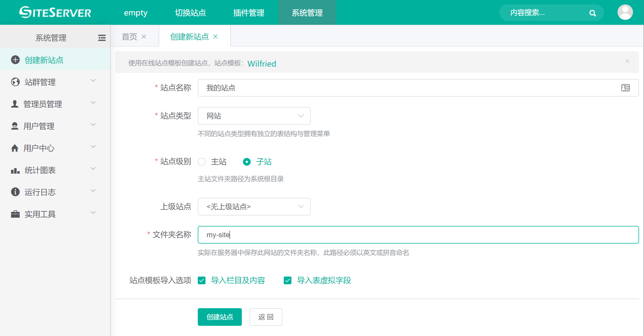Click the search magnifier icon
644x336 pixels.
[592, 13]
